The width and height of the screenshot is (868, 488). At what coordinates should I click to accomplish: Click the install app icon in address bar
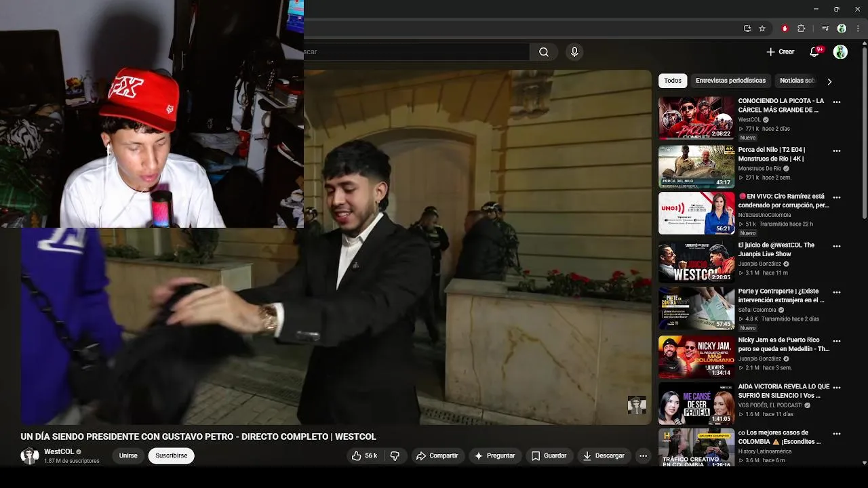747,28
